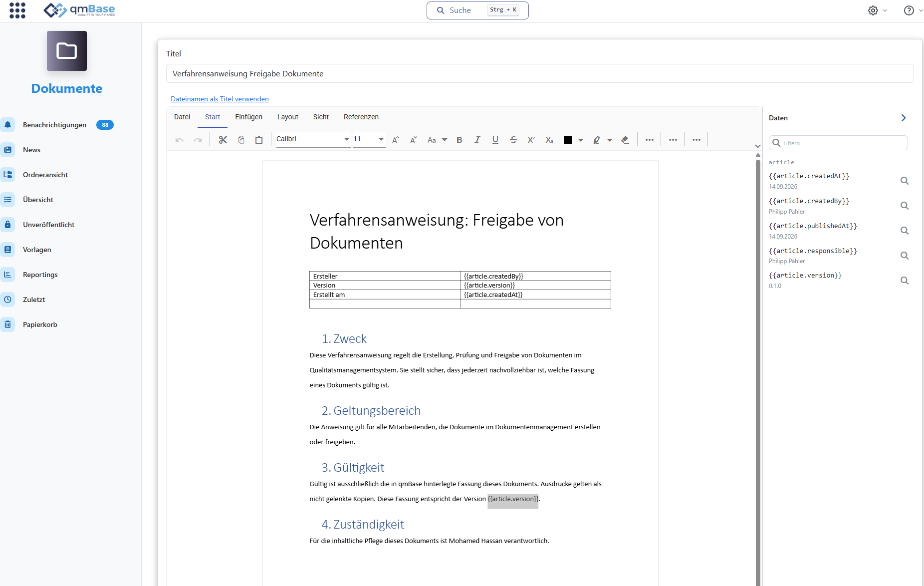This screenshot has width=924, height=586.
Task: Switch to the Sicht tab
Action: (321, 117)
